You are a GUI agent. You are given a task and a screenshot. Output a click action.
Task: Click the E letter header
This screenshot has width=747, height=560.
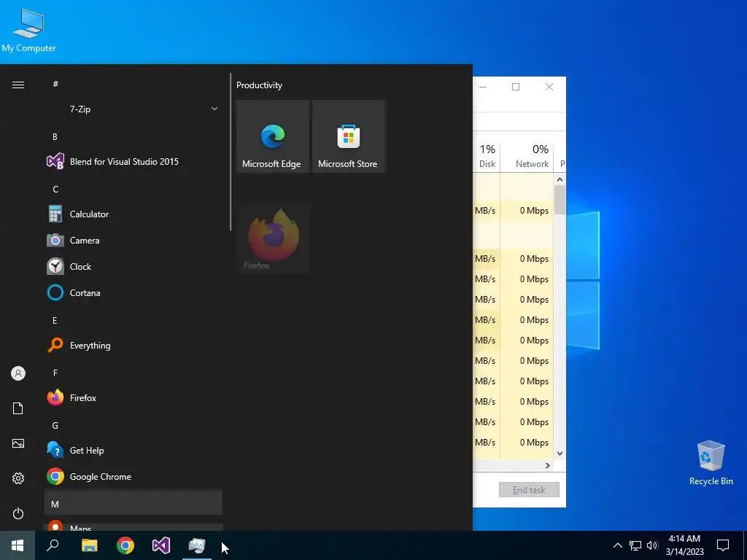coord(55,321)
